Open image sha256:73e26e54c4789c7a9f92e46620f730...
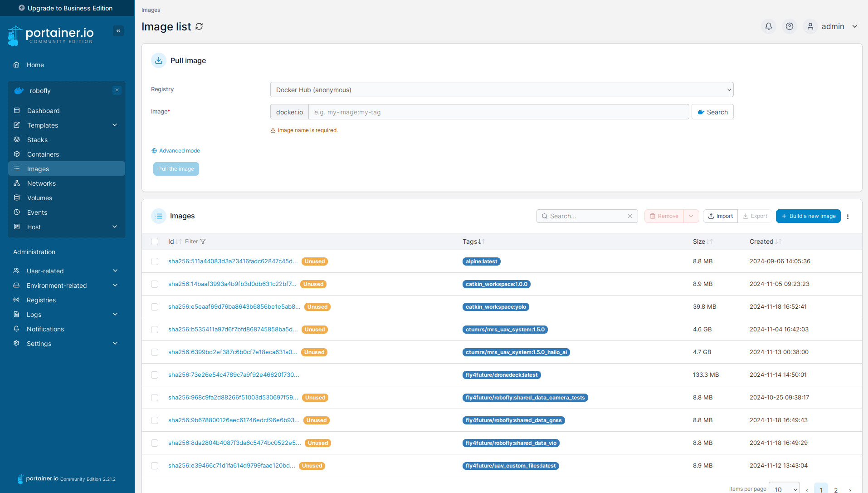The image size is (868, 493). (234, 375)
